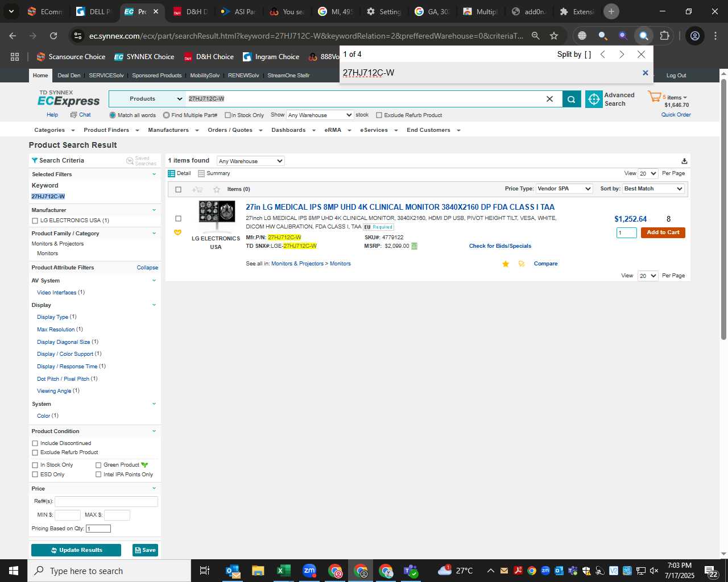728x582 pixels.
Task: Click Update Results button
Action: (76, 550)
